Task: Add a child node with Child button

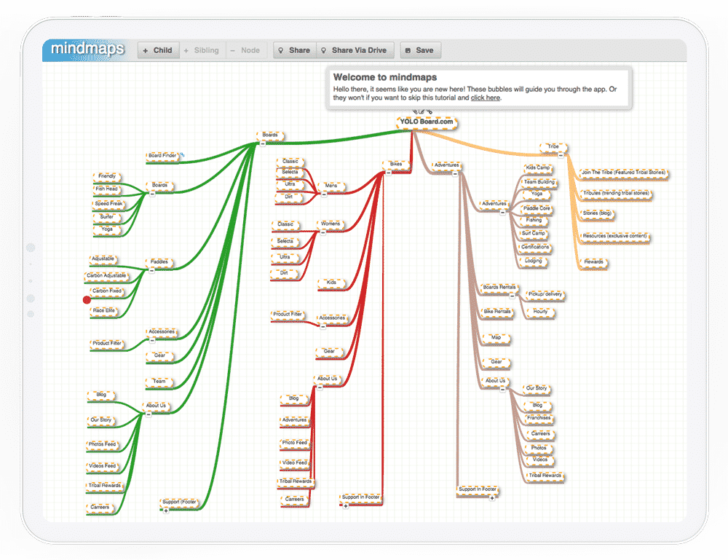Action: tap(158, 50)
